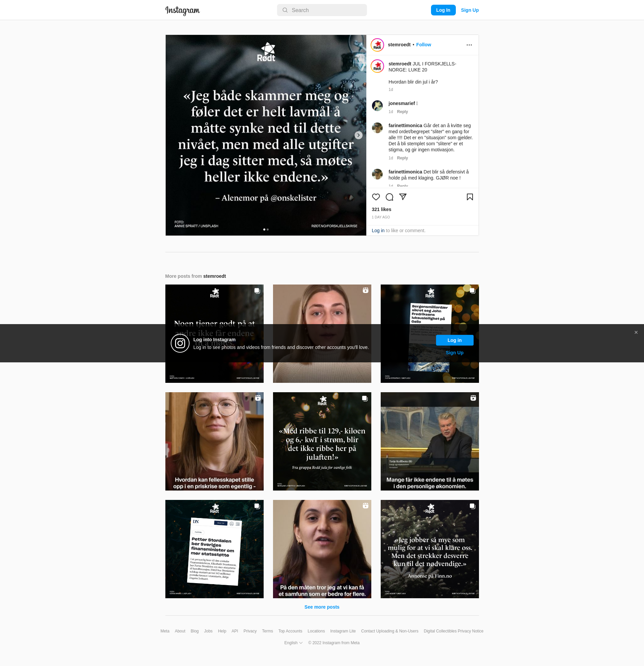Open the "Jeg jobber så mye" post

pyautogui.click(x=430, y=549)
